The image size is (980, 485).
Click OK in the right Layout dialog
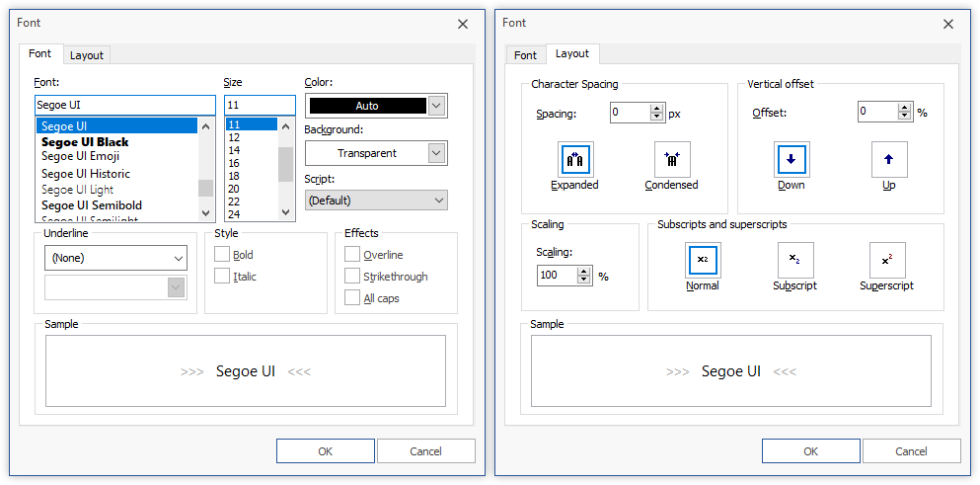pos(811,451)
